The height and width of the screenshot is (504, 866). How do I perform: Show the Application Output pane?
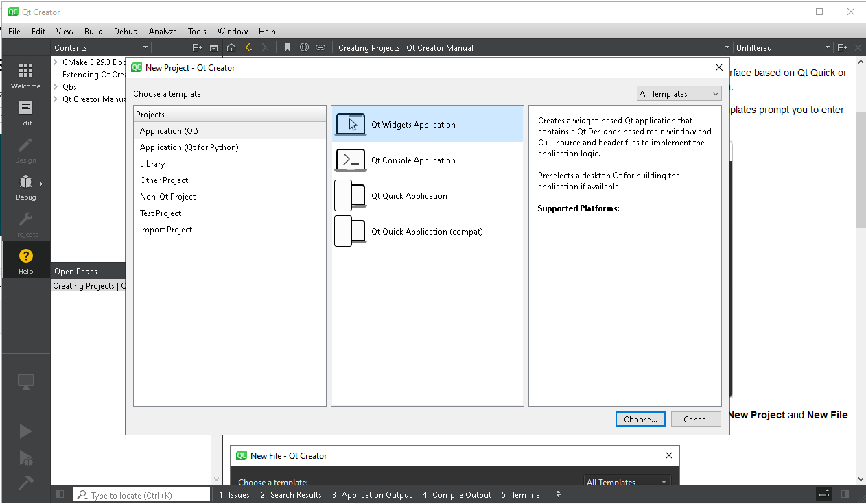point(372,494)
